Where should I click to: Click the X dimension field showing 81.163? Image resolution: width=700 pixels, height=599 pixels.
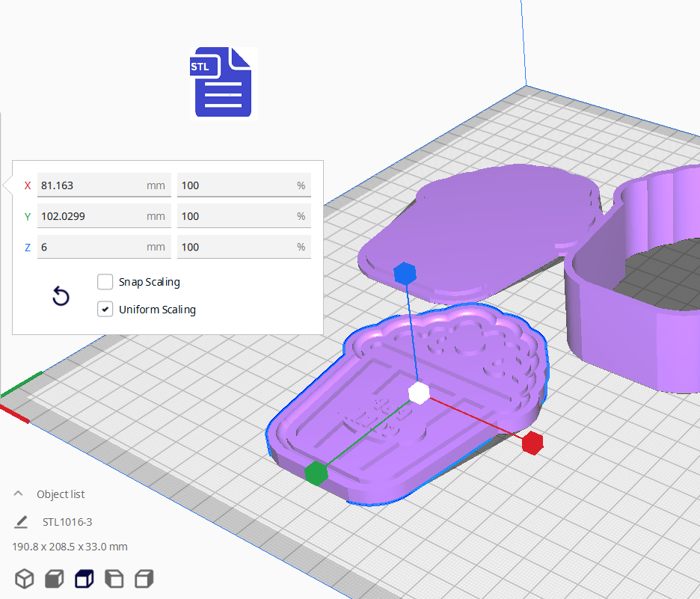90,185
